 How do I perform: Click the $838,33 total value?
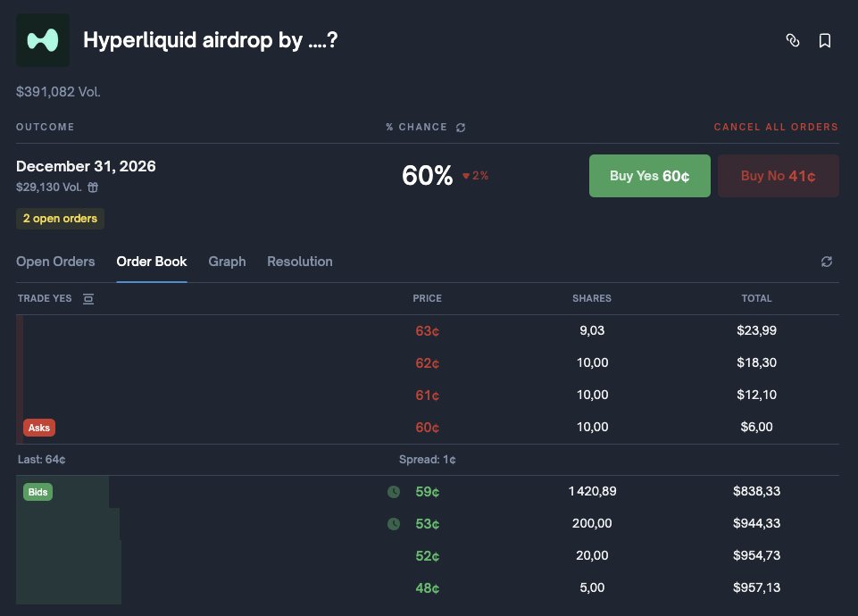tap(757, 491)
